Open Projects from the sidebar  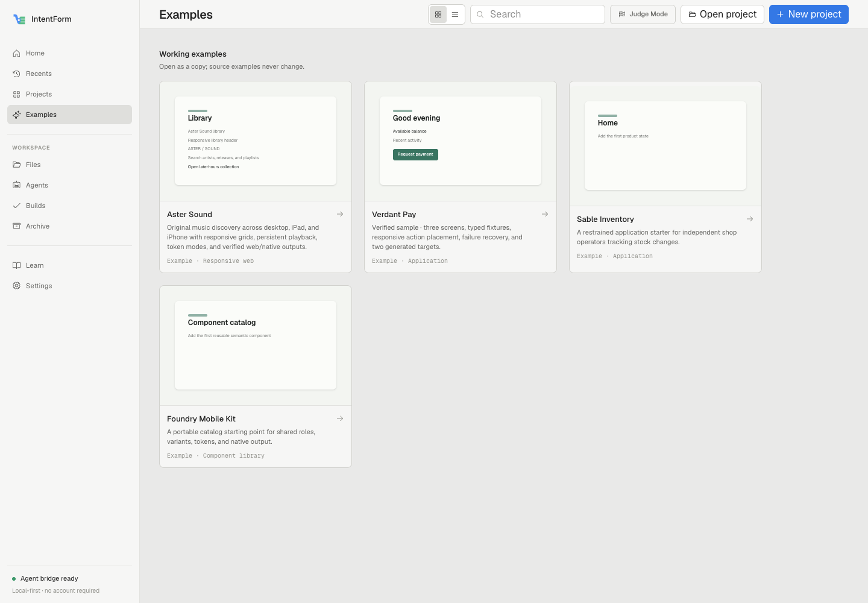point(69,94)
